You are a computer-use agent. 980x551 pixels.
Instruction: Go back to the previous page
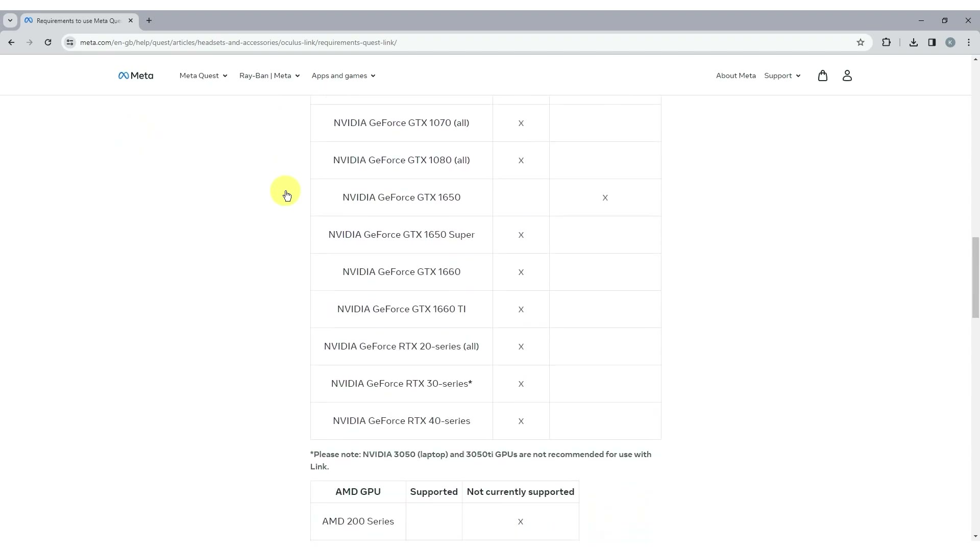coord(11,42)
